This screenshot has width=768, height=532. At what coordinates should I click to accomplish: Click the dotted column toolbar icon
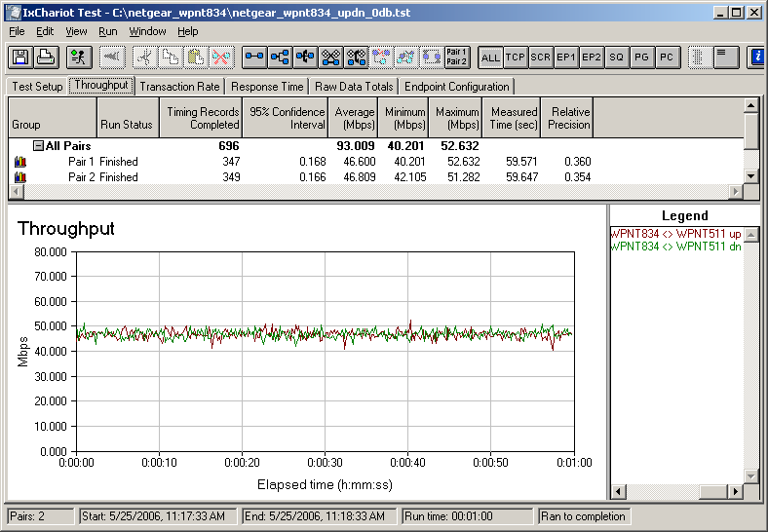[701, 57]
